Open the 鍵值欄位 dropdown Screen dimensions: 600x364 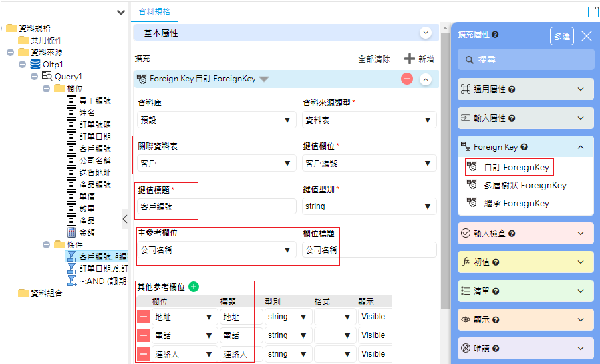click(x=369, y=163)
